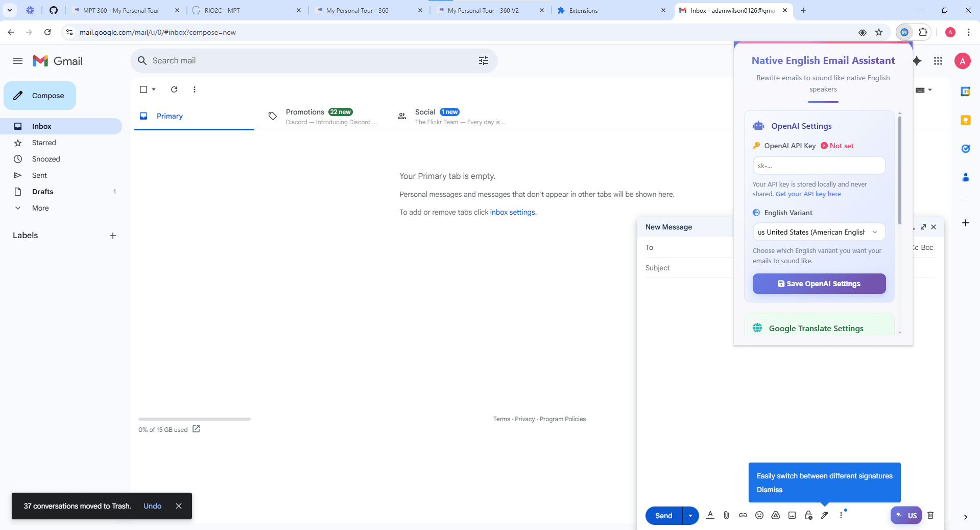Click the extension popup scrollbar
The width and height of the screenshot is (980, 530).
(899, 169)
